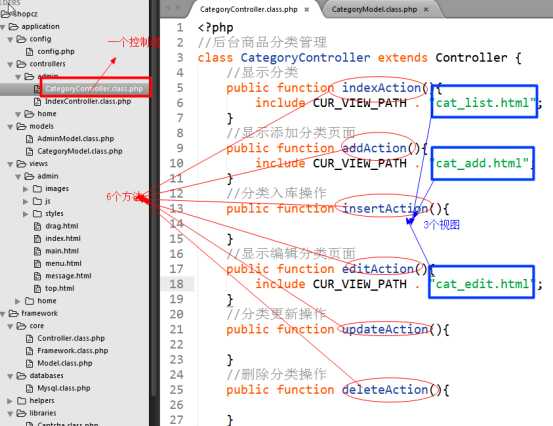Image resolution: width=553 pixels, height=426 pixels.
Task: Expand the js folder arrow
Action: pos(26,202)
